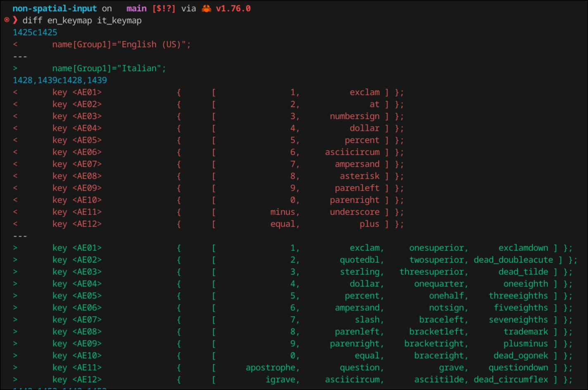Click the Rust crab icon in prompt
The height and width of the screenshot is (390, 588).
[206, 8]
